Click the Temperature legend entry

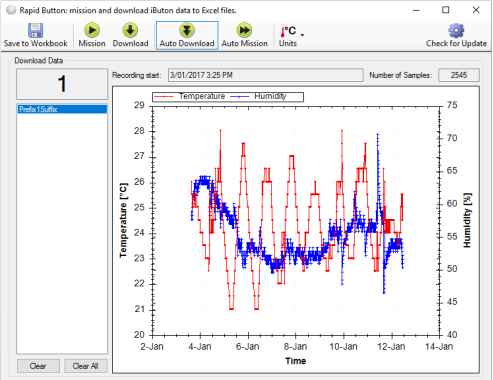coord(190,96)
